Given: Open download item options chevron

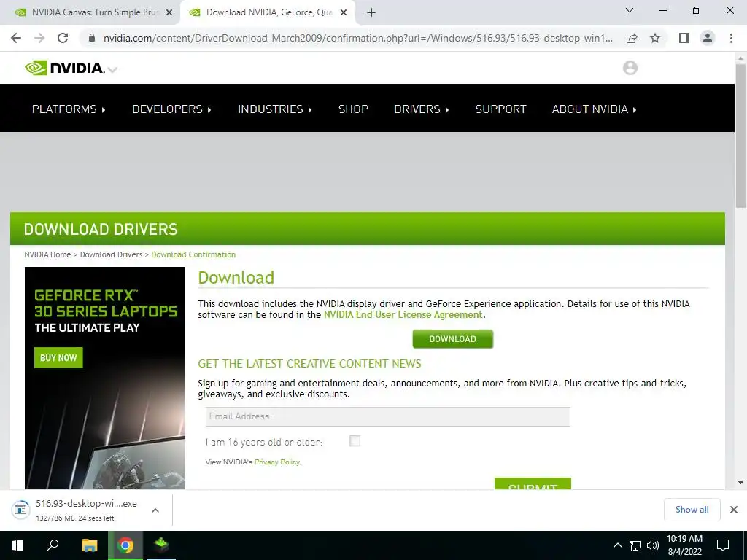Looking at the screenshot, I should [155, 510].
